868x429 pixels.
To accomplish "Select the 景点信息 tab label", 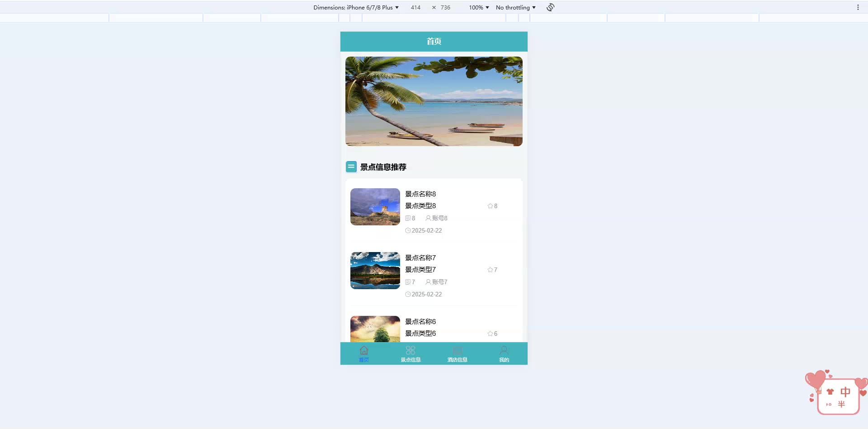I will point(410,360).
